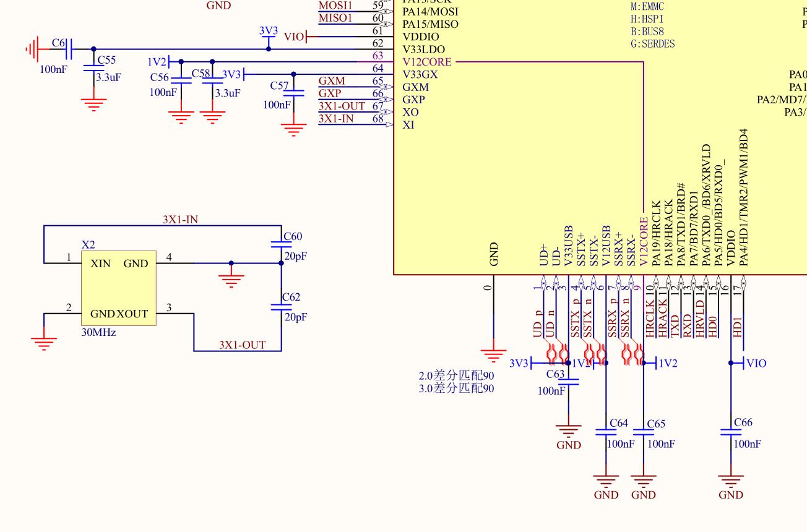
Task: Click the 3.3uF value of C55
Action: tap(108, 77)
